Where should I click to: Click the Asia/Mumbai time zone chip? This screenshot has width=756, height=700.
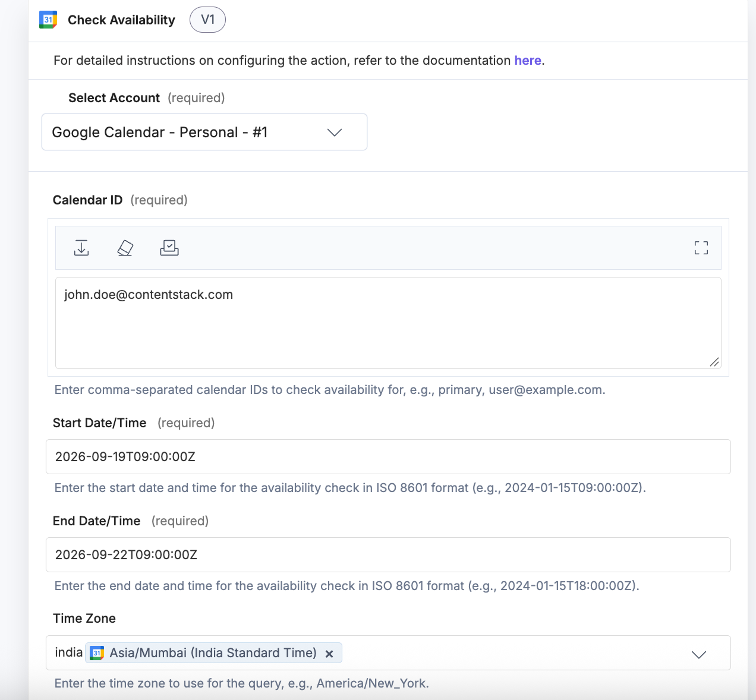point(214,653)
